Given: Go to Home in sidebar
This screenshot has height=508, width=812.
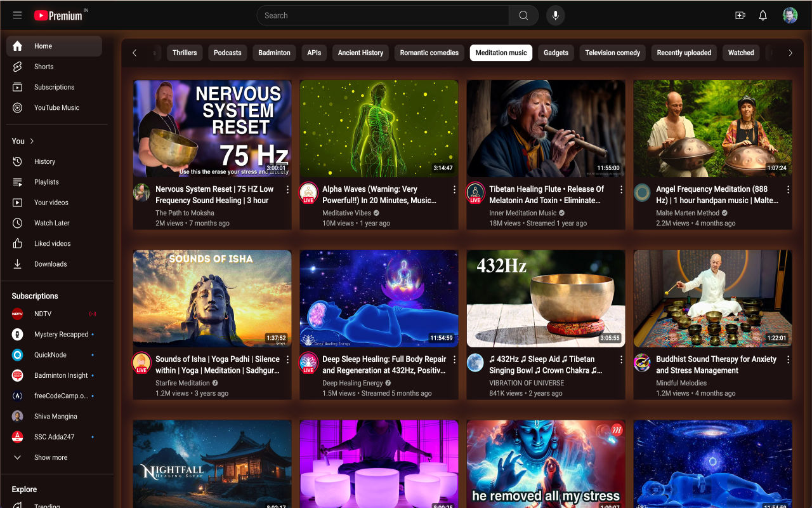Looking at the screenshot, I should coord(54,46).
